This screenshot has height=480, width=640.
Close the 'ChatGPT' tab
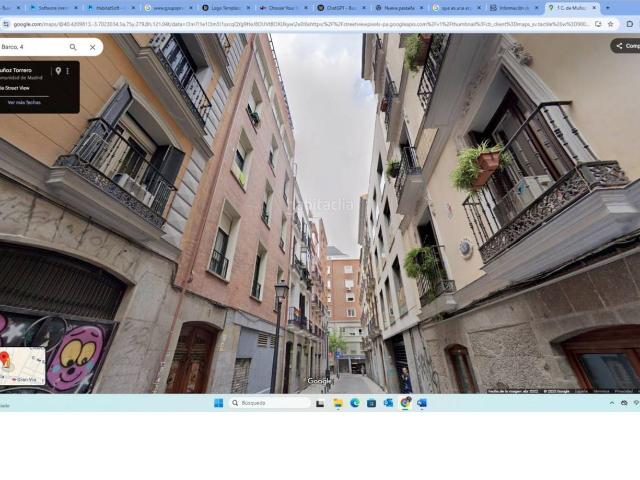pyautogui.click(x=364, y=8)
